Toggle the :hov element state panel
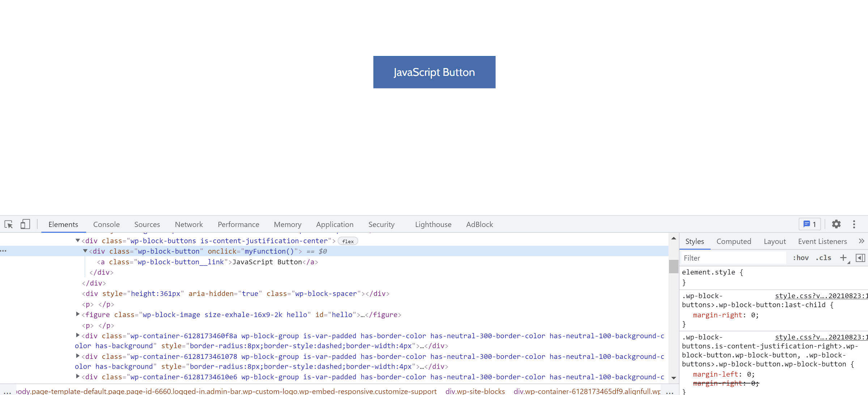The height and width of the screenshot is (395, 868). 800,258
